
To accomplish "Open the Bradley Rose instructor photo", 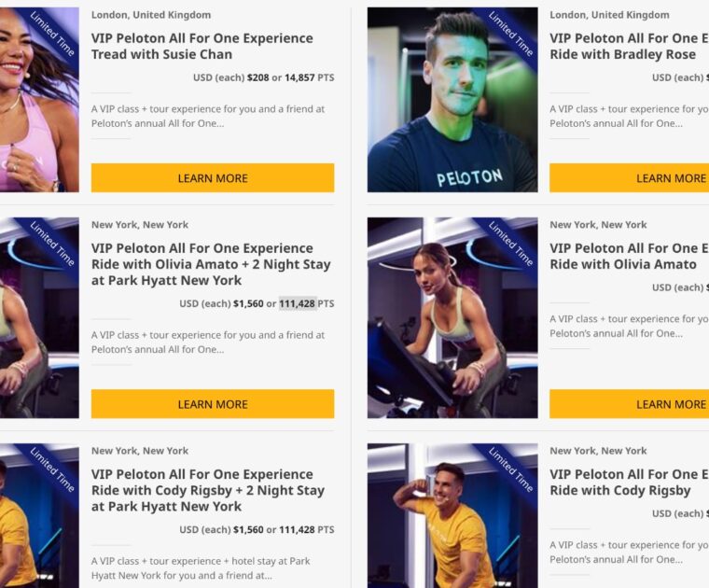I will click(452, 100).
